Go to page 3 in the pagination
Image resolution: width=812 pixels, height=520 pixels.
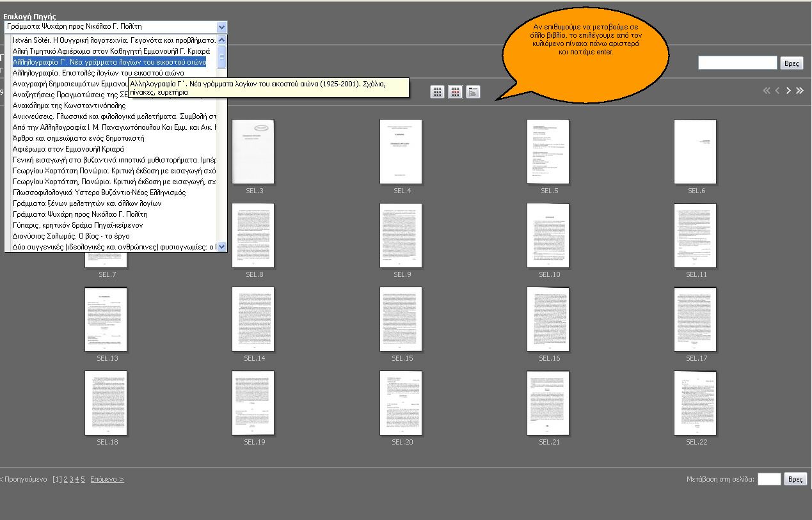point(71,479)
